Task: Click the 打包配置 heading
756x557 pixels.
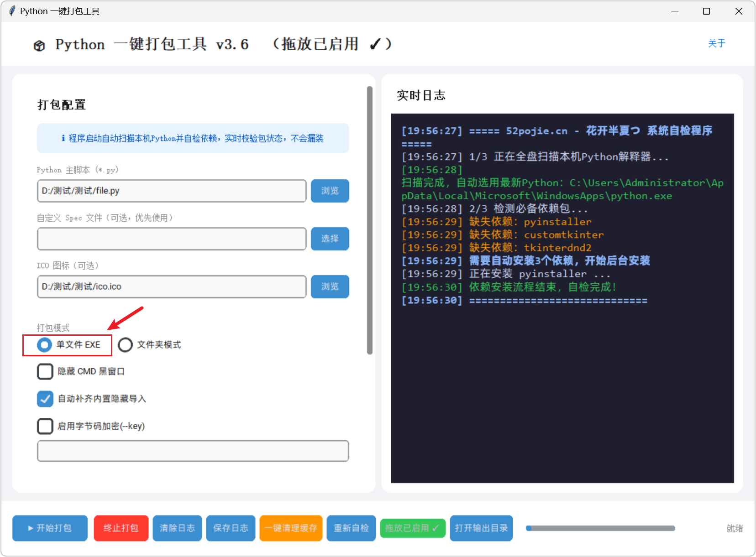Action: click(x=62, y=105)
